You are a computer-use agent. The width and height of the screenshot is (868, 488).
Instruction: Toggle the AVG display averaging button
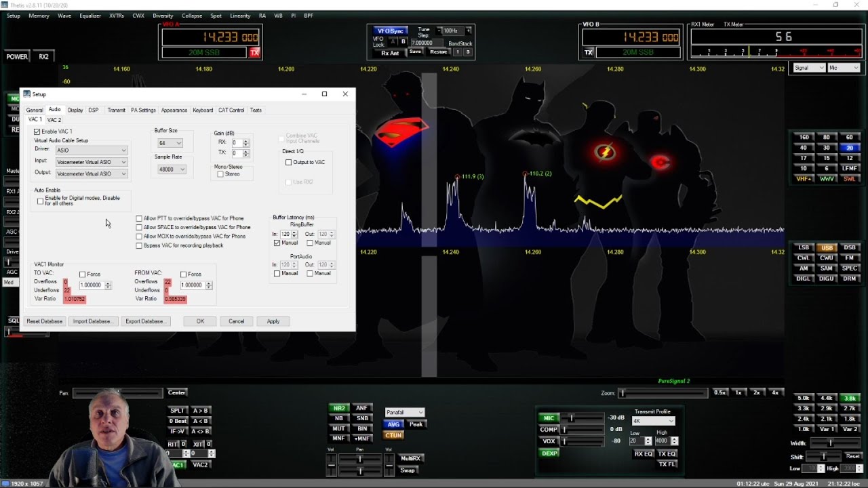click(x=393, y=424)
